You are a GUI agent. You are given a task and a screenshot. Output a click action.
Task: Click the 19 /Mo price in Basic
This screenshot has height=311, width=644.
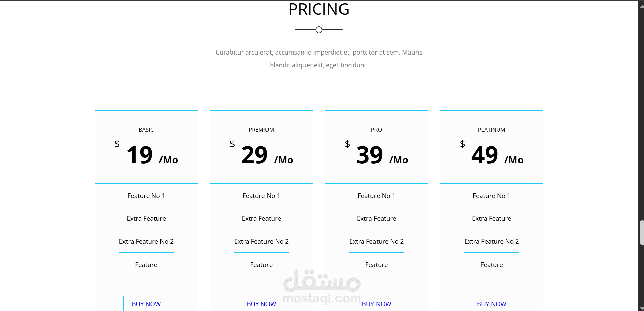click(x=152, y=155)
